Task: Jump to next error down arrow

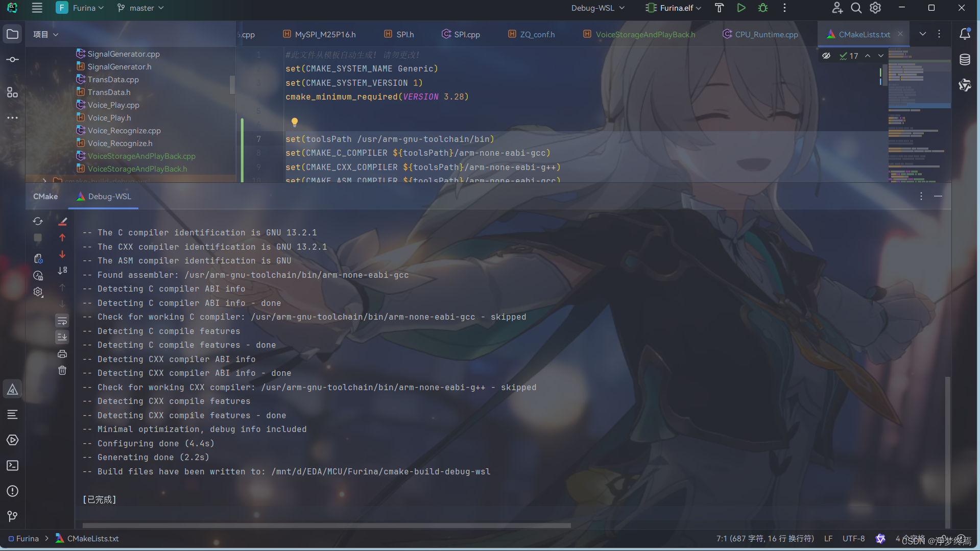Action: pyautogui.click(x=62, y=254)
